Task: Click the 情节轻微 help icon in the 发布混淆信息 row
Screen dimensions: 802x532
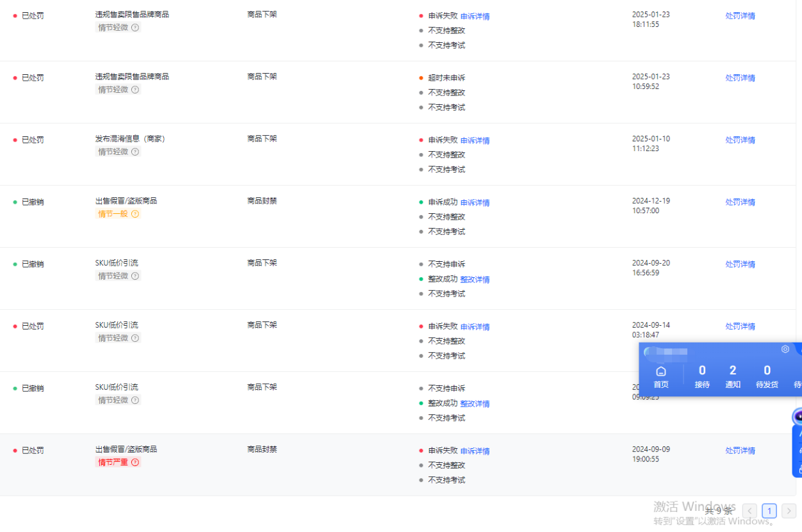Action: [x=135, y=152]
